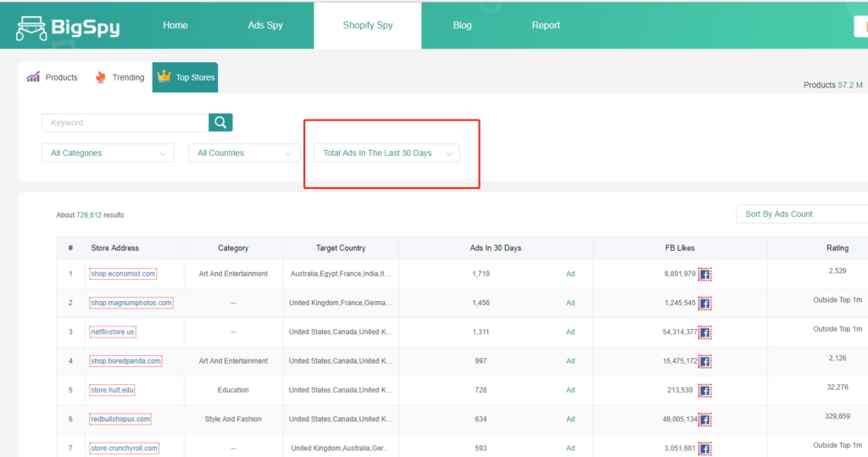Screen dimensions: 868x457
Task: Open Facebook page icon for store.hult.edu
Action: [704, 391]
